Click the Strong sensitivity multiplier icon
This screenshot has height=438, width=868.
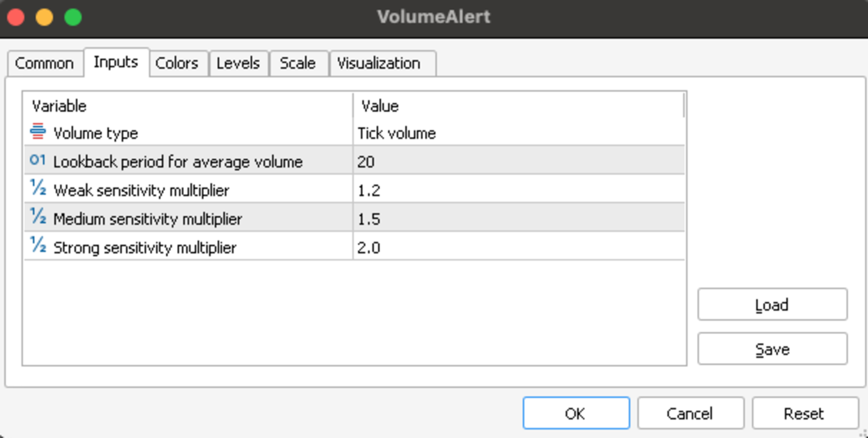pos(38,246)
